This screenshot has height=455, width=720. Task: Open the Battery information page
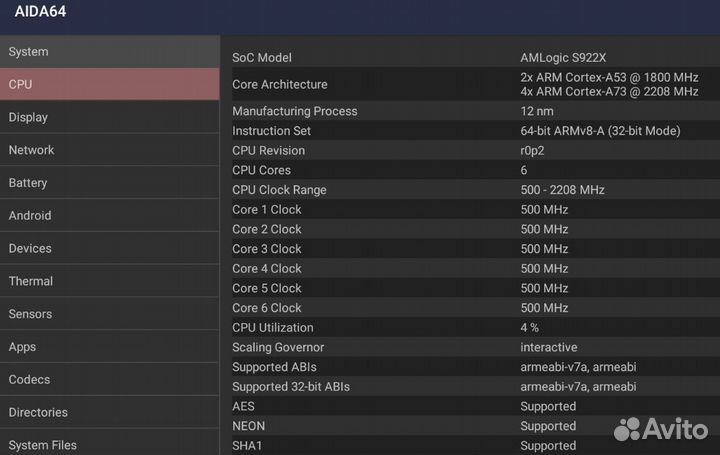point(108,183)
